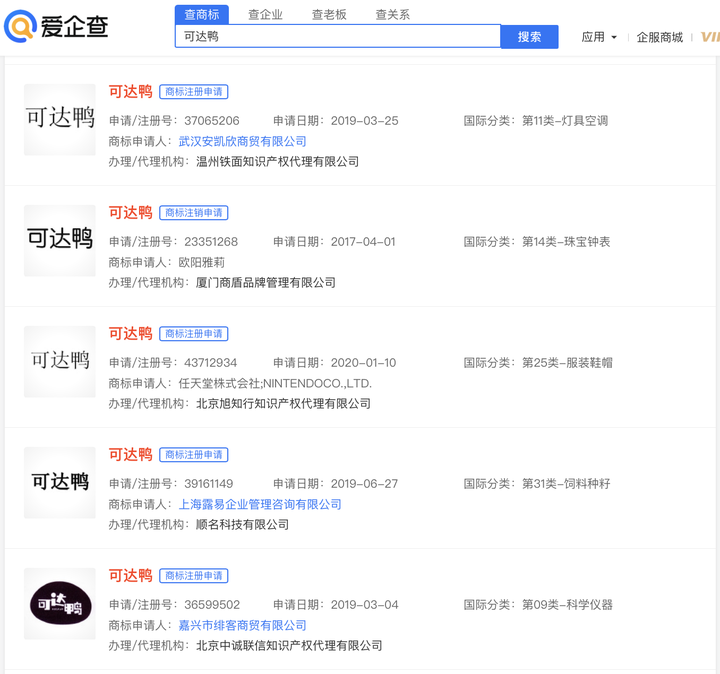Viewport: 720px width, 674px height.
Task: Focus the search box containing 可达鸭
Action: coord(338,36)
